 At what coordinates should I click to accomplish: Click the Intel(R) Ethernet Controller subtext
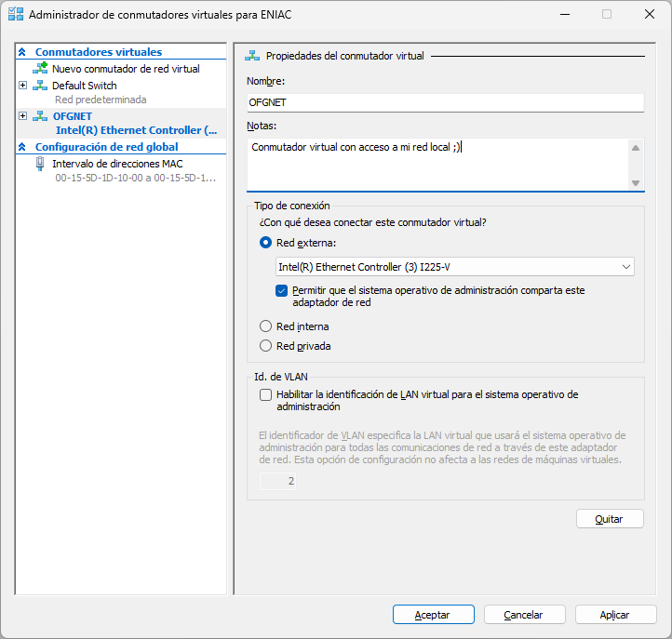(x=136, y=130)
